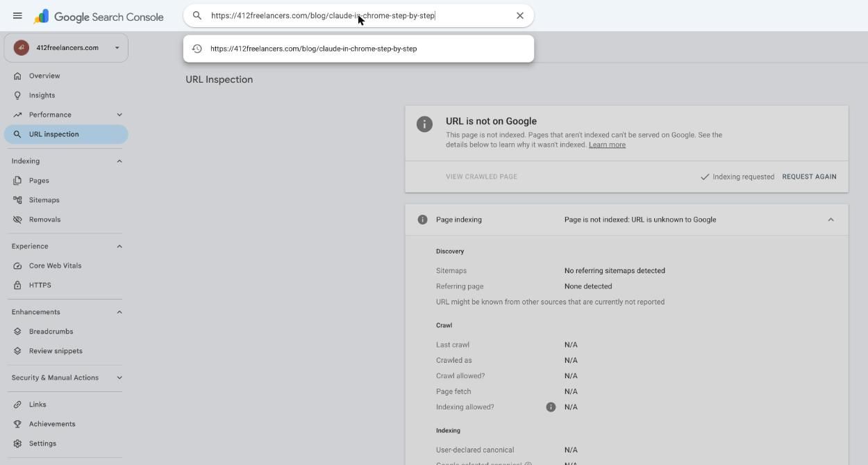The height and width of the screenshot is (465, 868).
Task: Click VIEW CRAWLED PAGE button
Action: click(481, 177)
